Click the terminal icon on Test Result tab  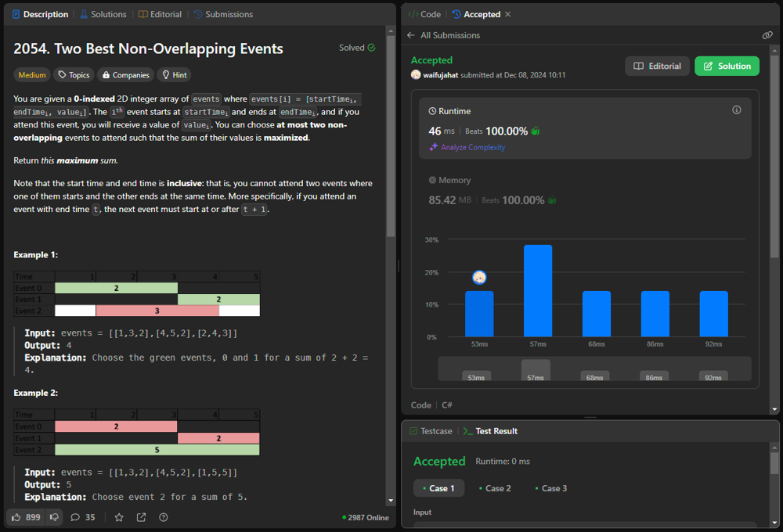coord(468,431)
